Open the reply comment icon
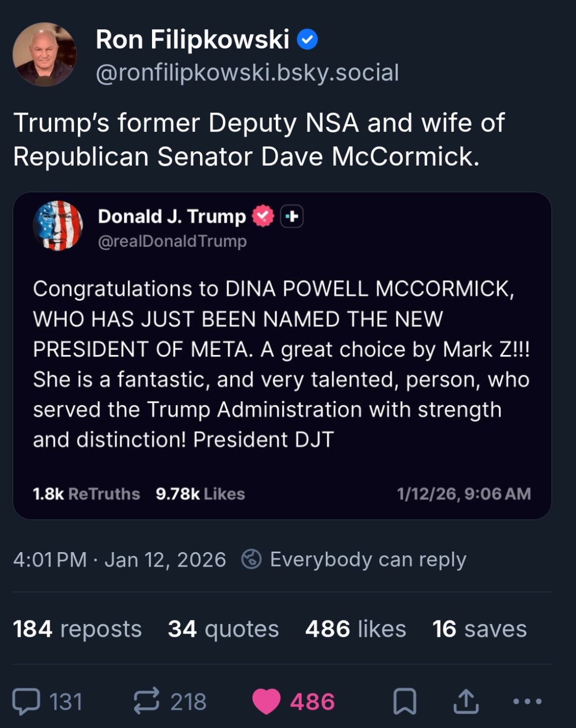 (x=26, y=701)
